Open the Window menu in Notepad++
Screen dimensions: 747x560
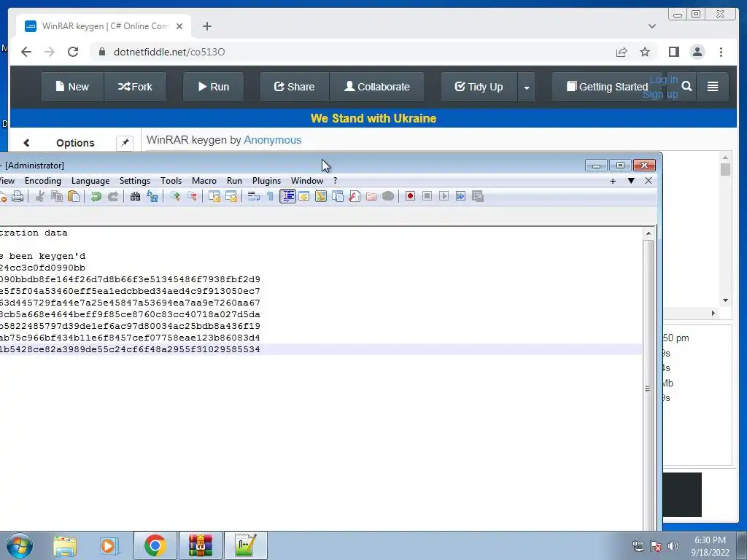click(307, 181)
